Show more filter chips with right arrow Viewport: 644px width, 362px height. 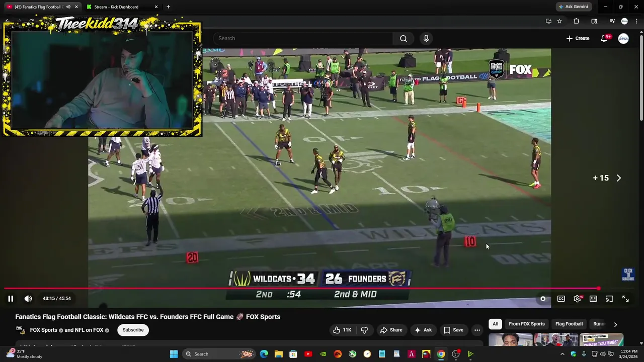[615, 324]
